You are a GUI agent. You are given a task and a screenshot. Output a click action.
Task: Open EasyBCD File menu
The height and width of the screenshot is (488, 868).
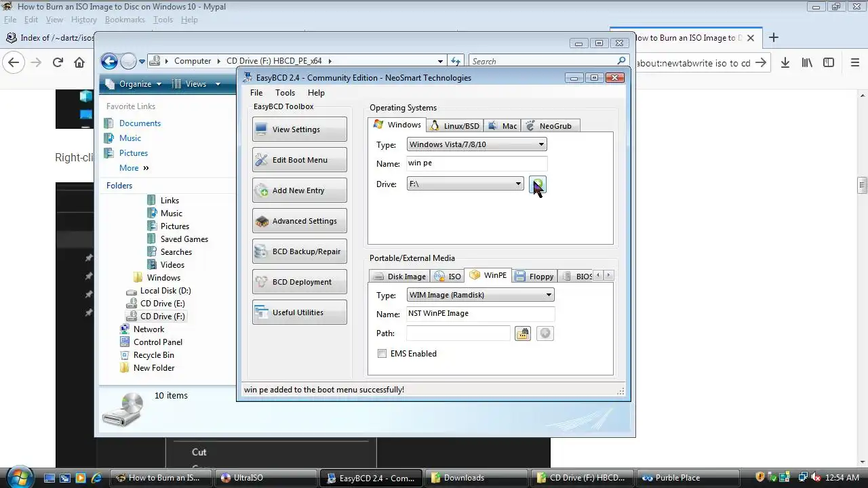256,93
